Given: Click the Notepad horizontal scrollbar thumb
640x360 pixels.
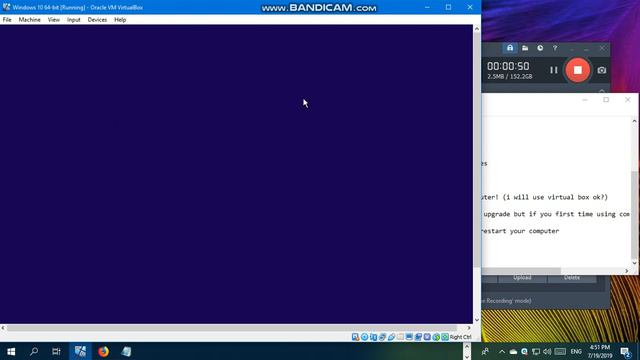Looking at the screenshot, I should [x=521, y=271].
